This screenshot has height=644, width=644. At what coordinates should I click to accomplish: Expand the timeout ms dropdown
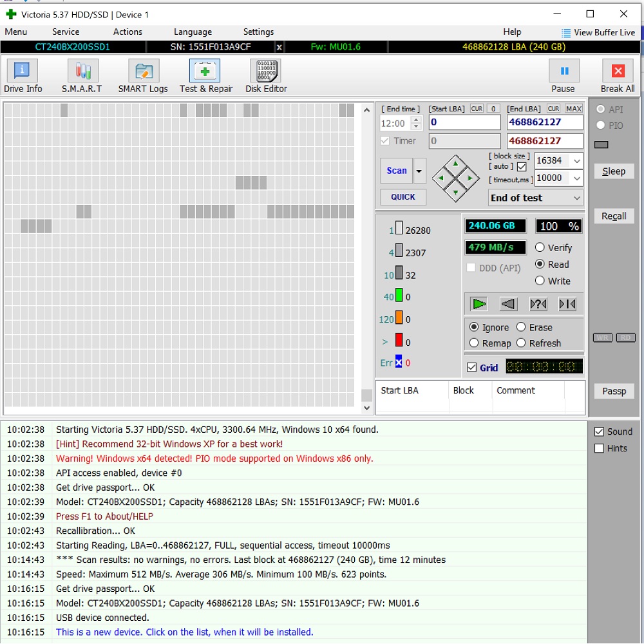(576, 178)
